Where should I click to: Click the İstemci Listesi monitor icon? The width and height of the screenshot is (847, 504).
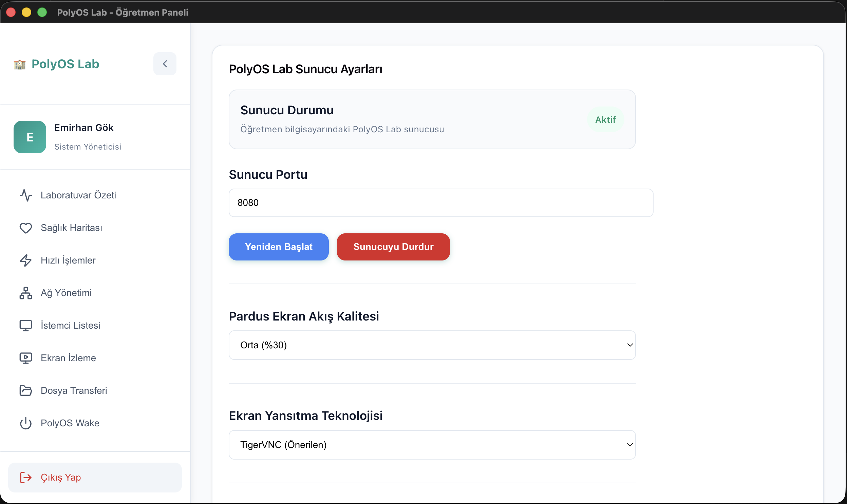pos(26,326)
